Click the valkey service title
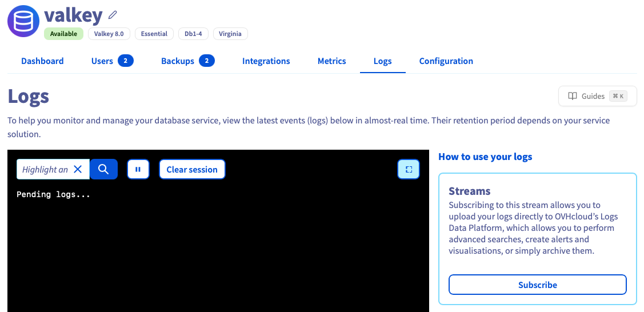 pyautogui.click(x=73, y=15)
